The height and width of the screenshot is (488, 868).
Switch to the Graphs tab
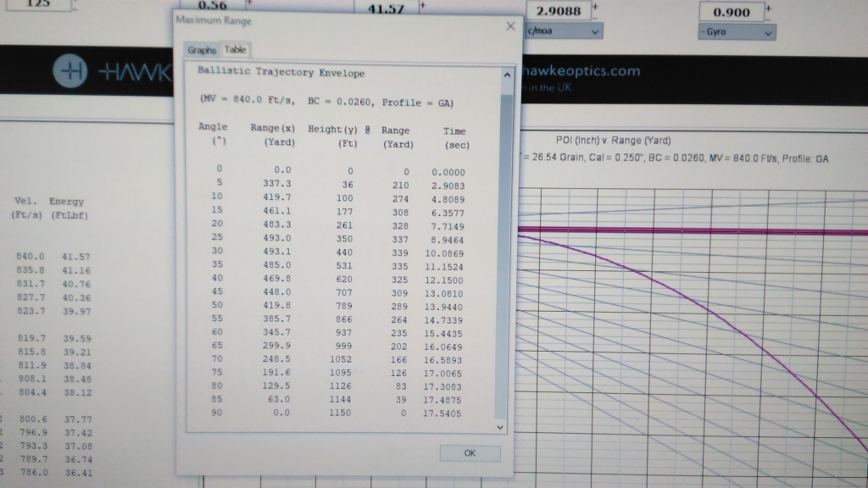point(202,50)
